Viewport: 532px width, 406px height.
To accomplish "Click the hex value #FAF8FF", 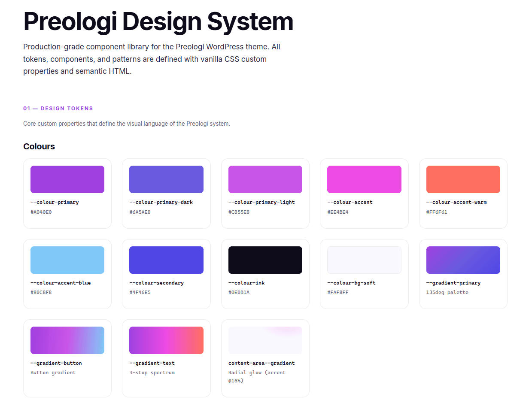I will [x=338, y=293].
